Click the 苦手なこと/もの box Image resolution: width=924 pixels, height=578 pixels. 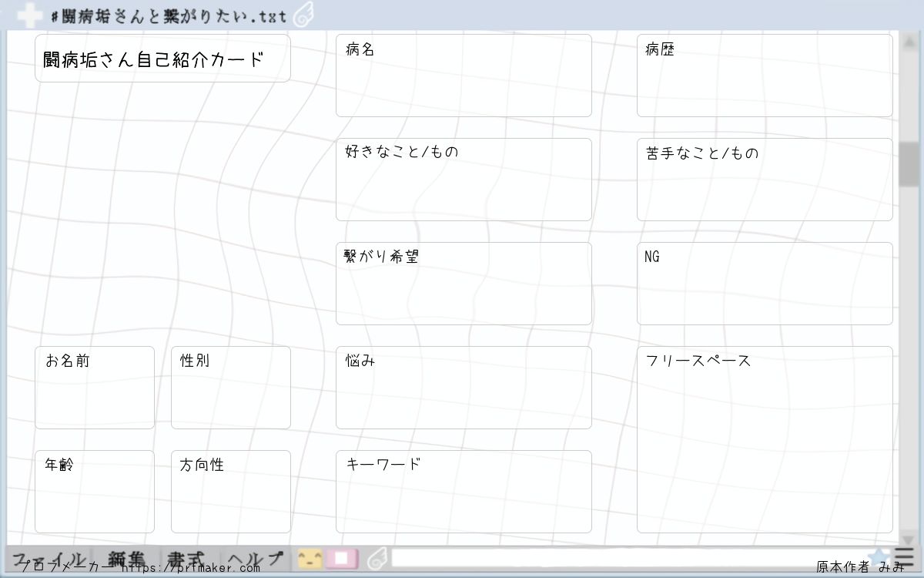pyautogui.click(x=765, y=180)
